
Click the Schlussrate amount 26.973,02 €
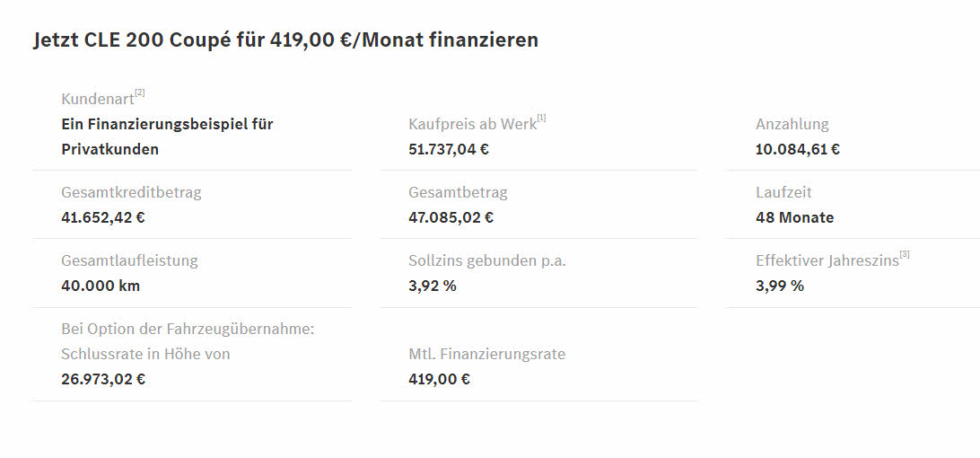[103, 379]
